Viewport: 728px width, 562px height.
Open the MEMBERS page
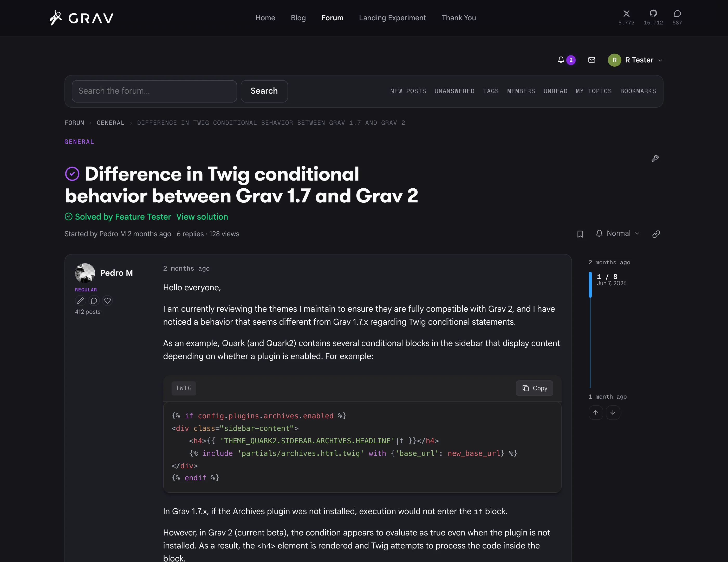(521, 91)
